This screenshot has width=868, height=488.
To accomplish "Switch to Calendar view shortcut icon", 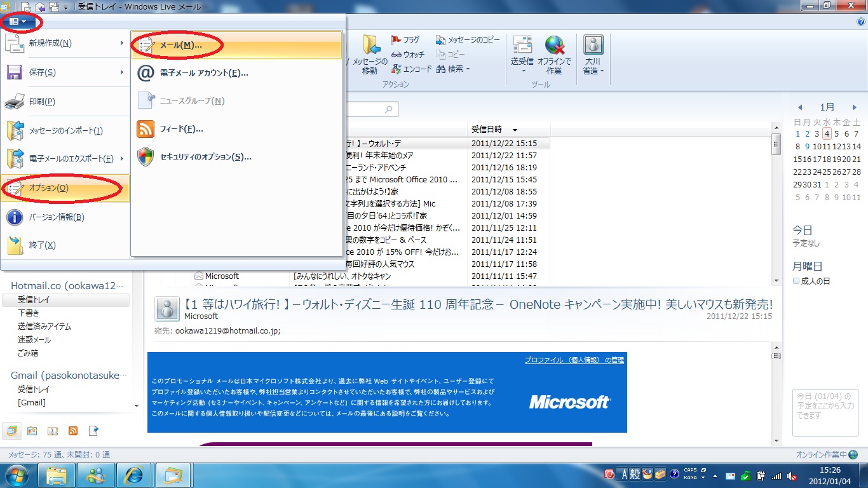I will point(32,431).
